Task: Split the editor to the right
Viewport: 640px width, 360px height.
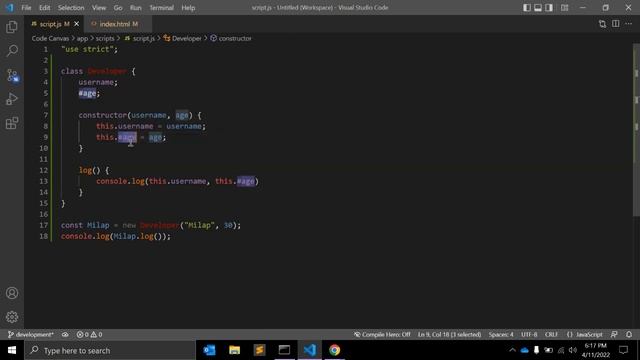Action: tap(616, 24)
